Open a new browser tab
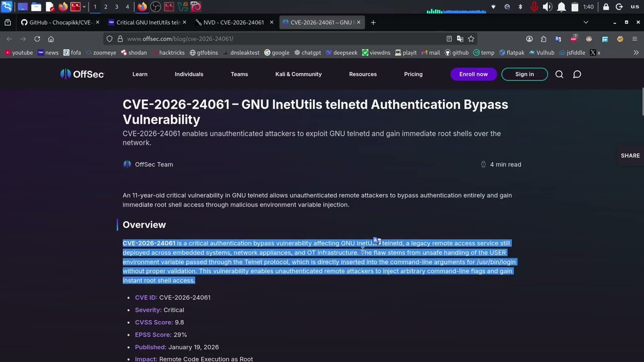 373,22
